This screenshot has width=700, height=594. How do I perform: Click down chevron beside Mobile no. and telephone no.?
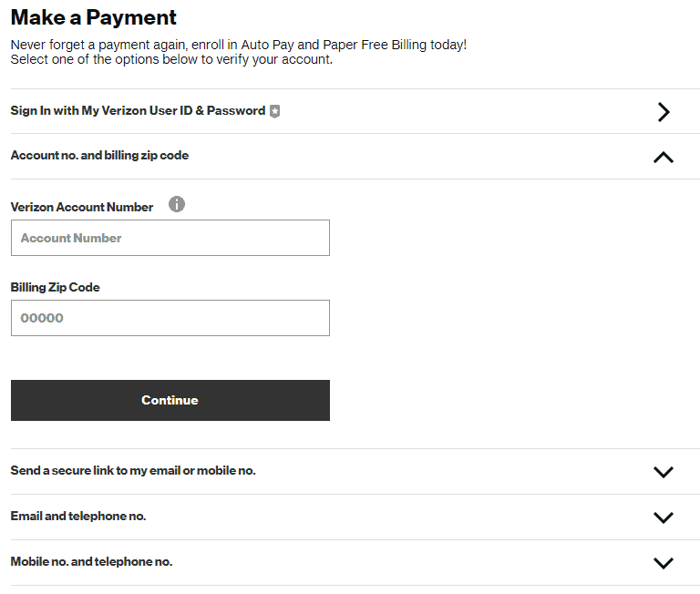pyautogui.click(x=664, y=563)
